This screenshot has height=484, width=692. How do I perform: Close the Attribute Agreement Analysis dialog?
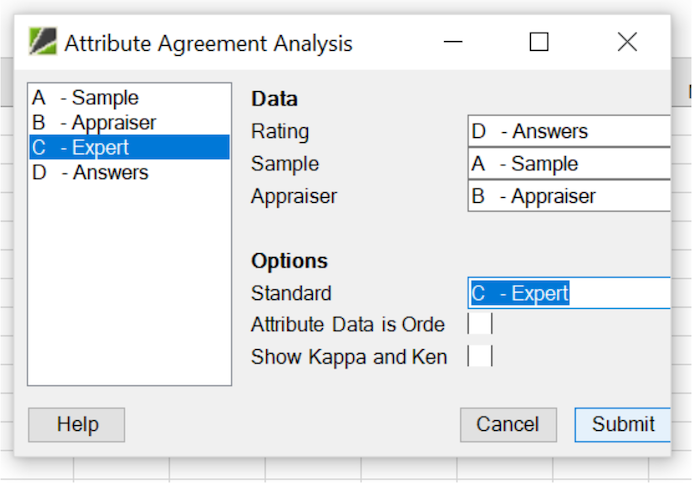627,42
